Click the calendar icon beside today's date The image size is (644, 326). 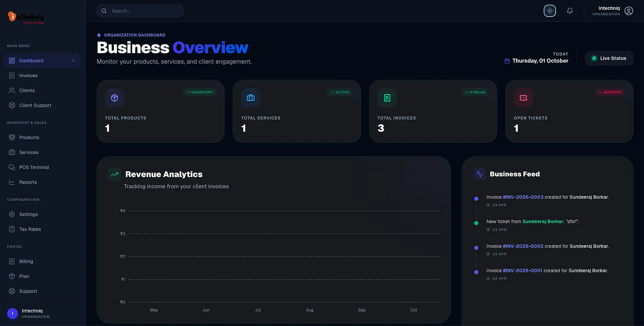(x=507, y=61)
